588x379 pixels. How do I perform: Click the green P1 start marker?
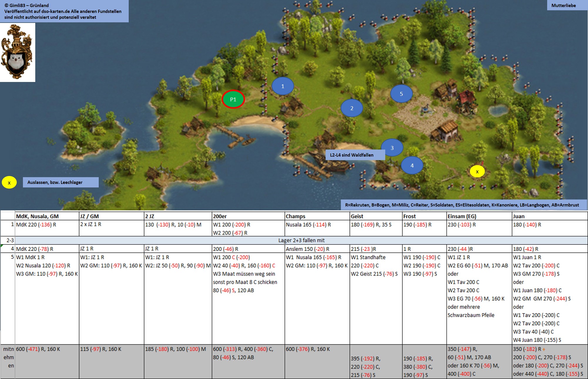click(x=233, y=99)
